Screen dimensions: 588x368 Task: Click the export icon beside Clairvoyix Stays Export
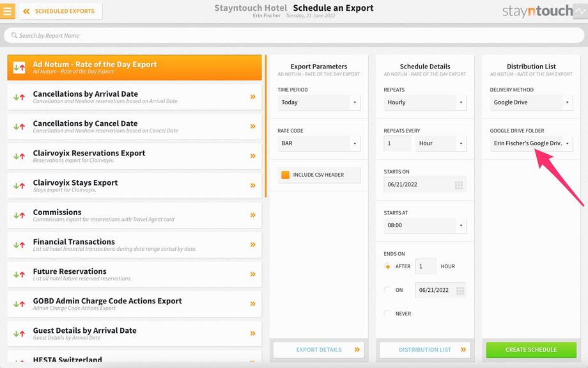(19, 186)
